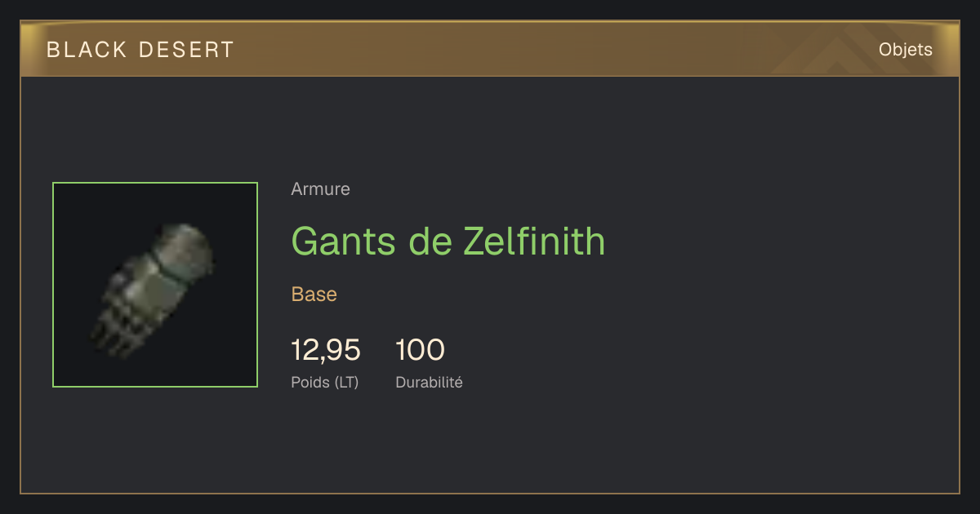
Task: Click the word Zelfinith in the title
Action: pos(534,241)
